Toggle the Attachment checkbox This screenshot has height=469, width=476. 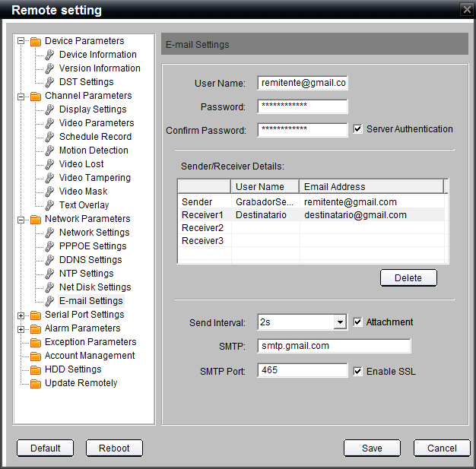coord(357,322)
